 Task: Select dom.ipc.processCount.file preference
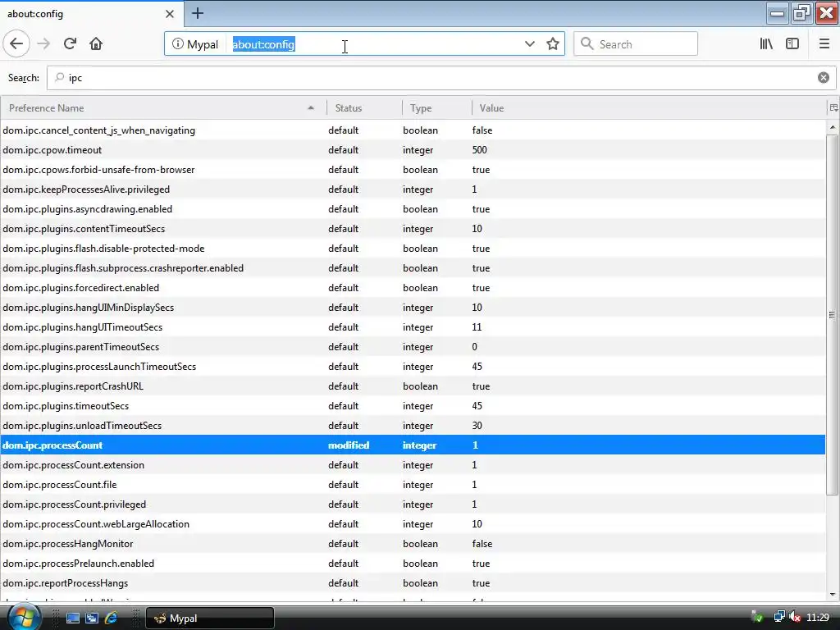point(413,485)
